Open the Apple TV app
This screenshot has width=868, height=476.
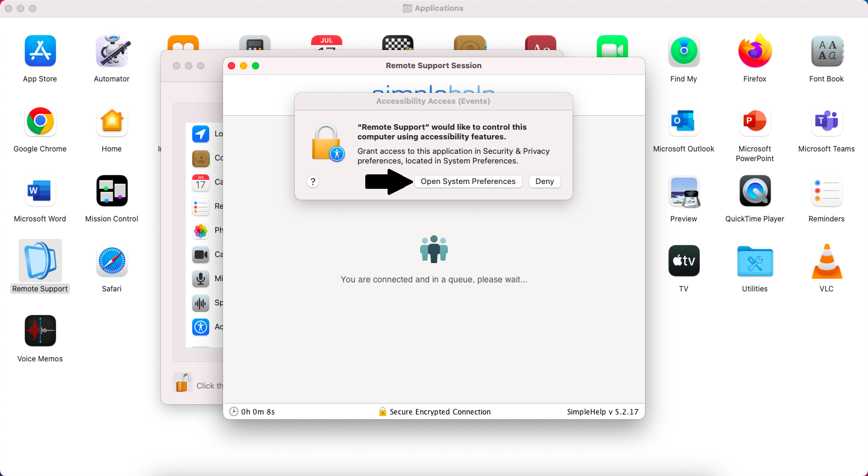684,261
